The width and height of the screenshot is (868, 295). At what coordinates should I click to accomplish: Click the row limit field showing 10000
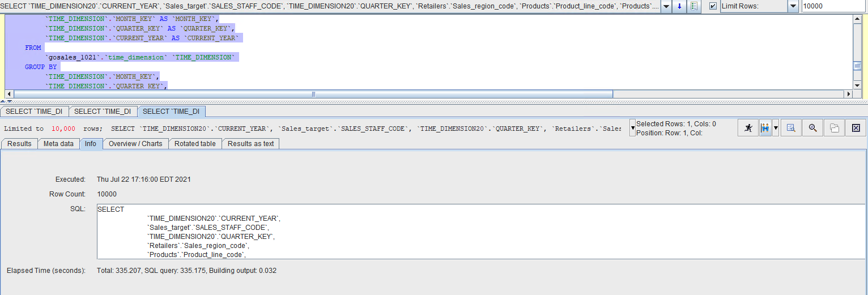pos(834,6)
